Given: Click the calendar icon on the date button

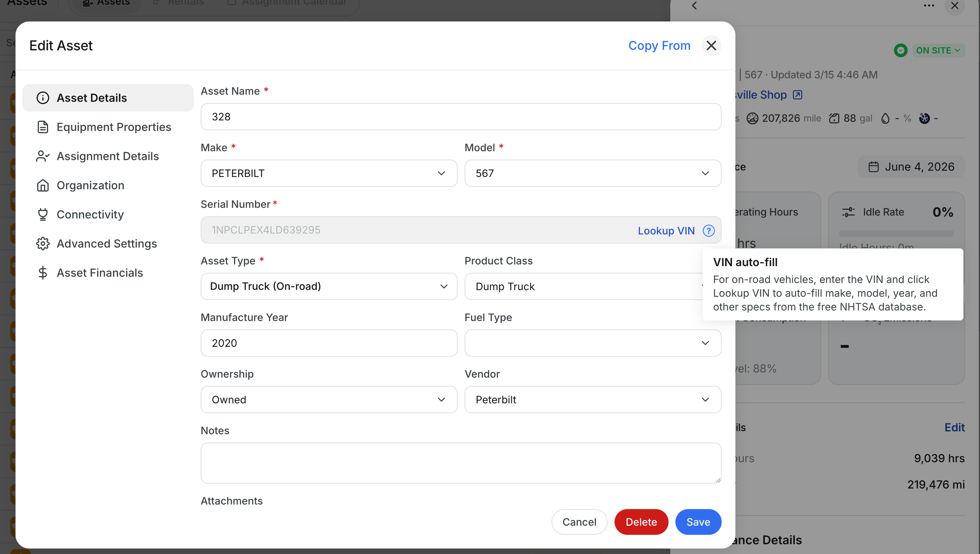Looking at the screenshot, I should pos(873,167).
